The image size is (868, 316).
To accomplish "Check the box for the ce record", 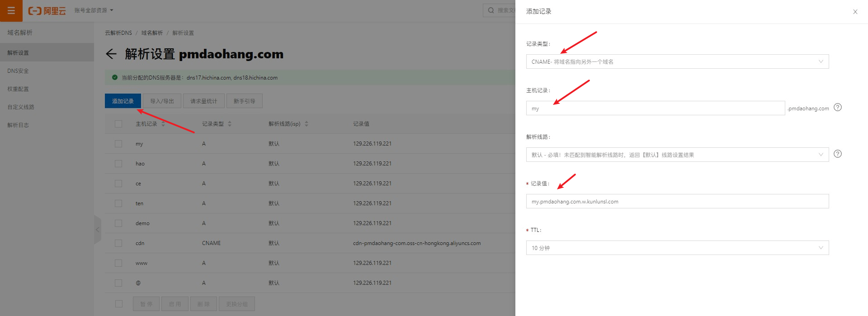I will pyautogui.click(x=118, y=184).
